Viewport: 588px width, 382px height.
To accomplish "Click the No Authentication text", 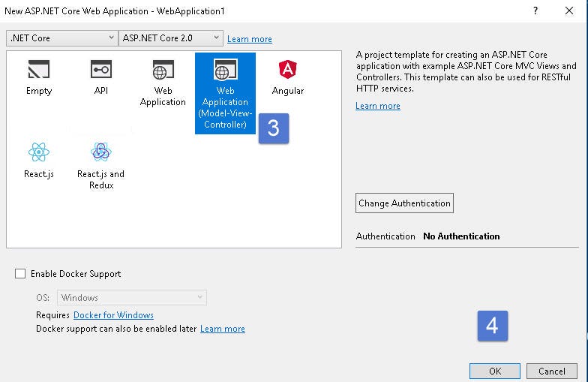I will 461,236.
